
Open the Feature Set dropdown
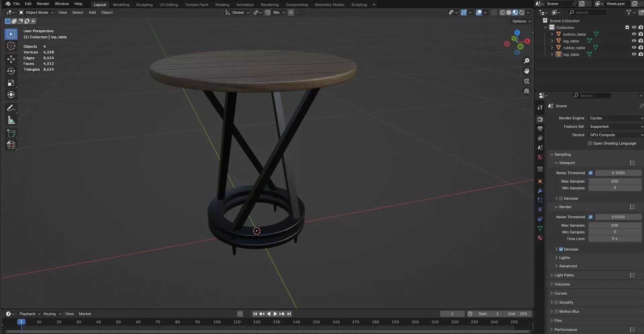pos(616,126)
